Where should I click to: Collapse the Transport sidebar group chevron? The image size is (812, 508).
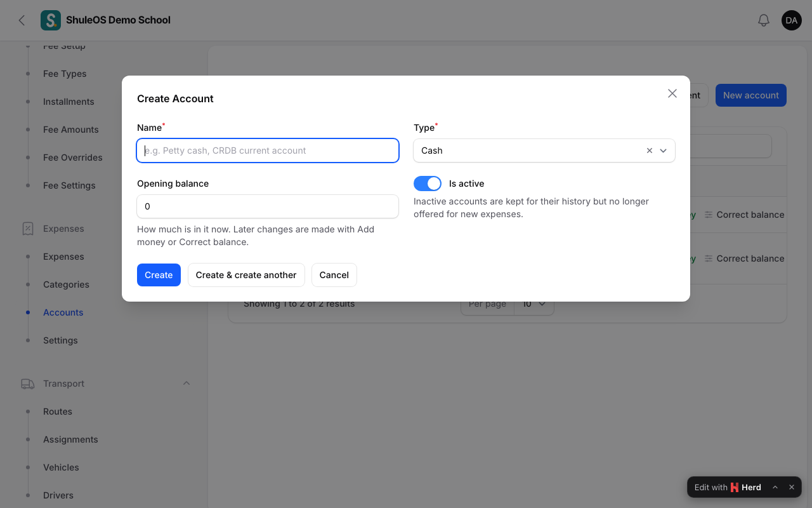[187, 384]
